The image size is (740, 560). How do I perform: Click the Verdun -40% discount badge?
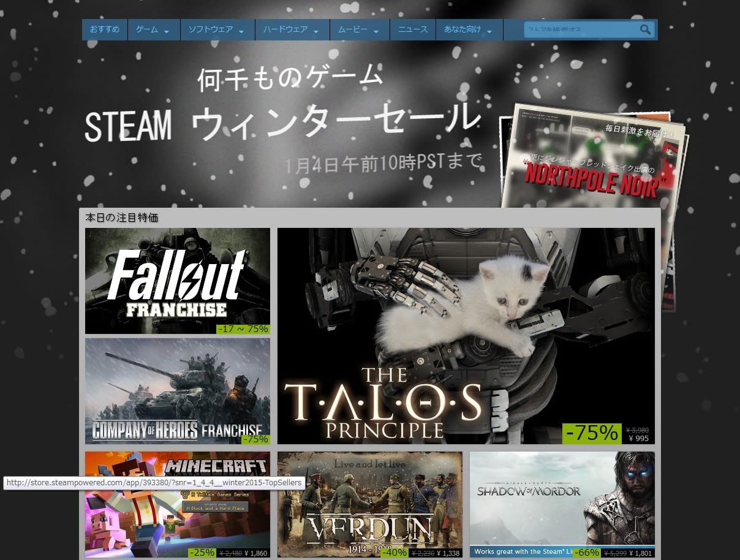click(x=394, y=553)
